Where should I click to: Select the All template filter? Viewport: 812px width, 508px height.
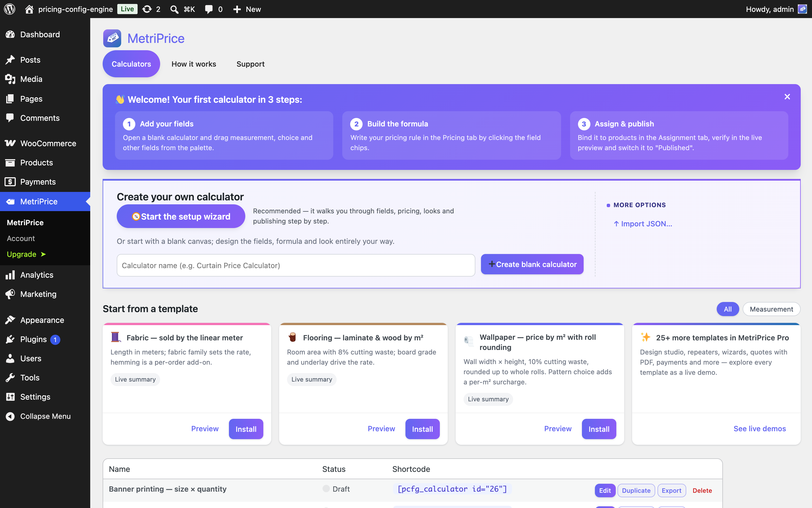click(x=727, y=309)
